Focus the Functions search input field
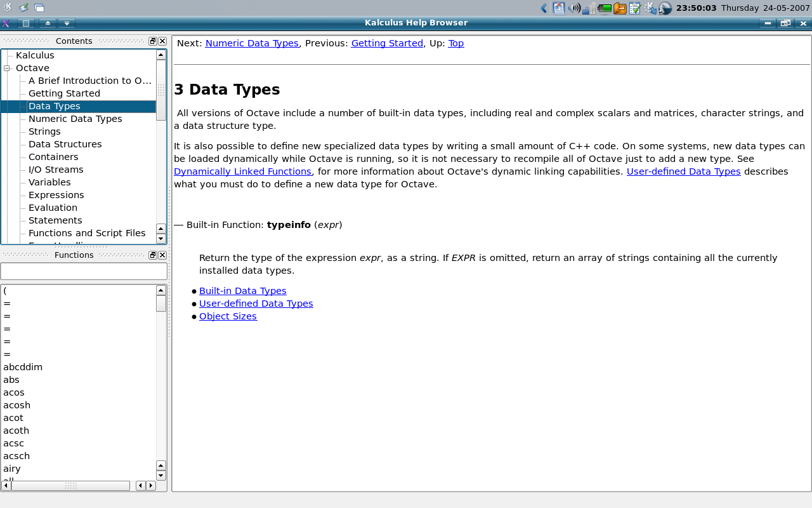This screenshot has width=812, height=508. click(84, 271)
